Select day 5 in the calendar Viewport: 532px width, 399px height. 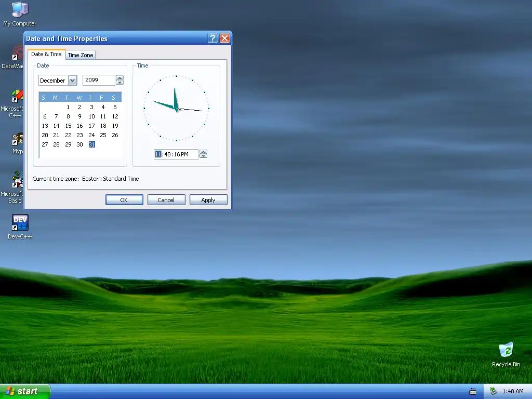115,107
